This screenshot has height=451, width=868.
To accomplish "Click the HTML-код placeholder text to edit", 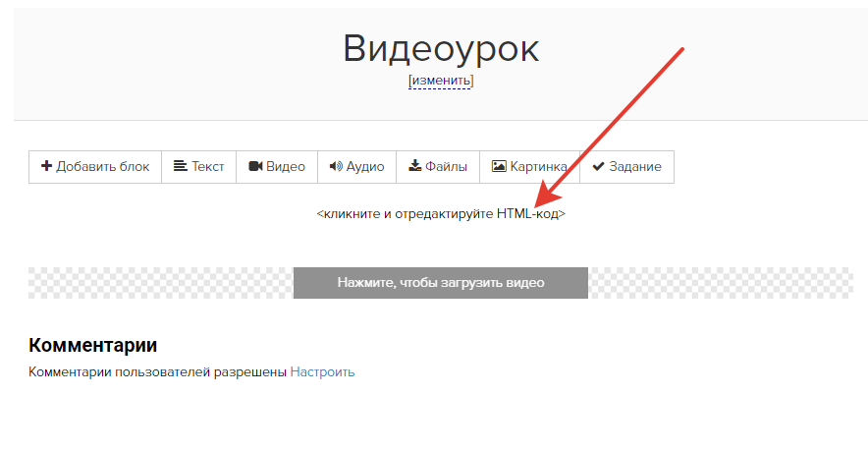I will [x=441, y=214].
